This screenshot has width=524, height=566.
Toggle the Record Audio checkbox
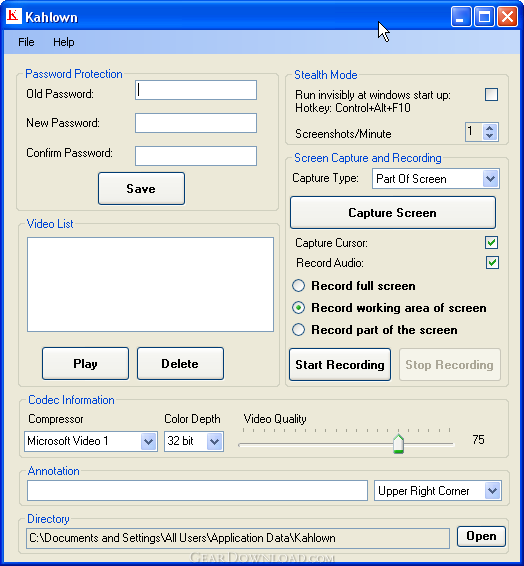[x=492, y=262]
